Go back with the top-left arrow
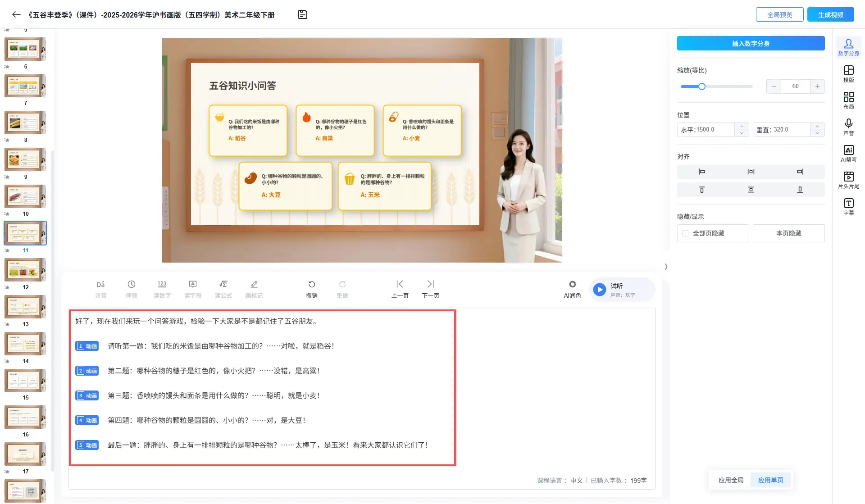The height and width of the screenshot is (504, 865). tap(16, 14)
